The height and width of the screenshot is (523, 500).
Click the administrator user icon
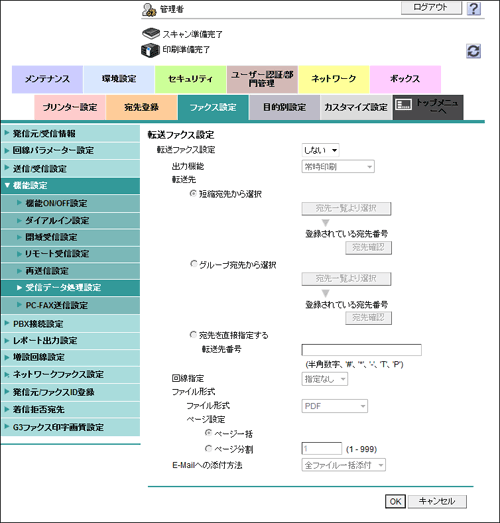point(149,10)
